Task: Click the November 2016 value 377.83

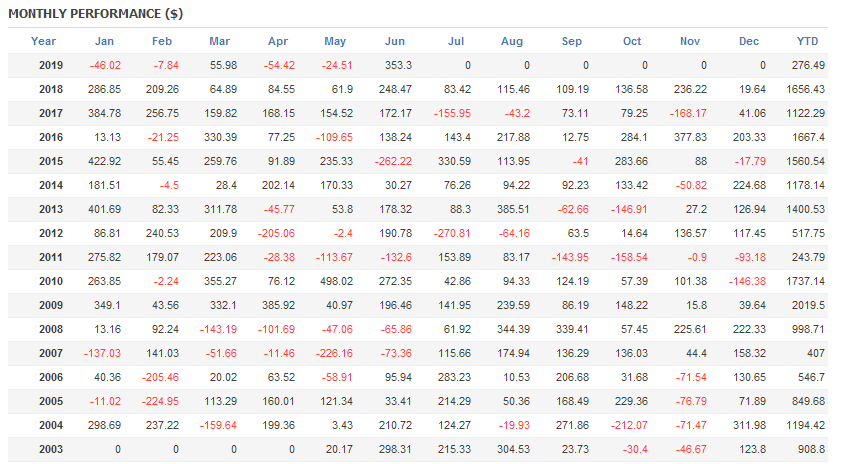Action: pos(689,137)
